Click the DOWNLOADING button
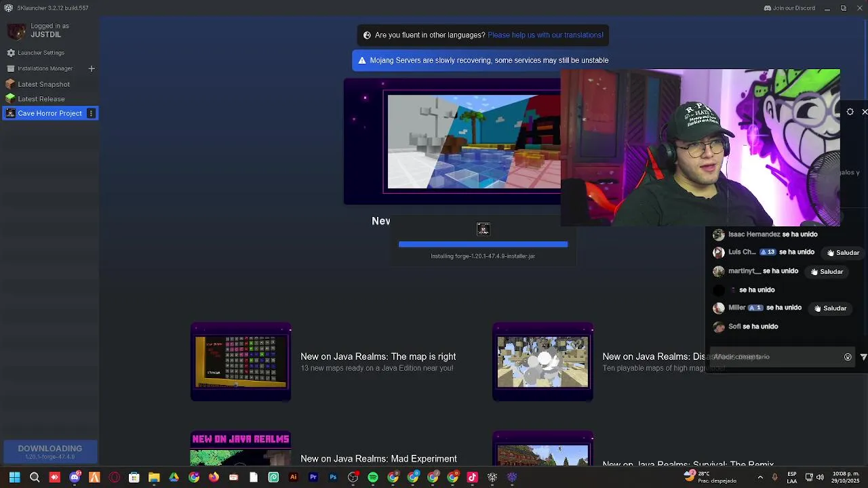This screenshot has height=488, width=868. [x=50, y=451]
